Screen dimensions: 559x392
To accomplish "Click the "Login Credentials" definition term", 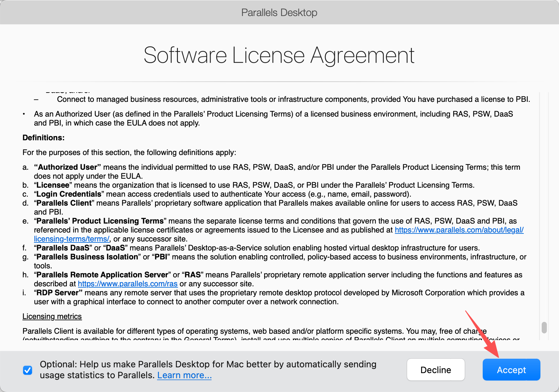I will pos(69,194).
